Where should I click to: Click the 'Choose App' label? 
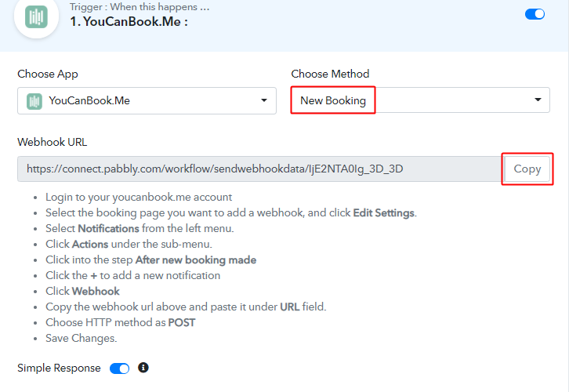coord(48,74)
